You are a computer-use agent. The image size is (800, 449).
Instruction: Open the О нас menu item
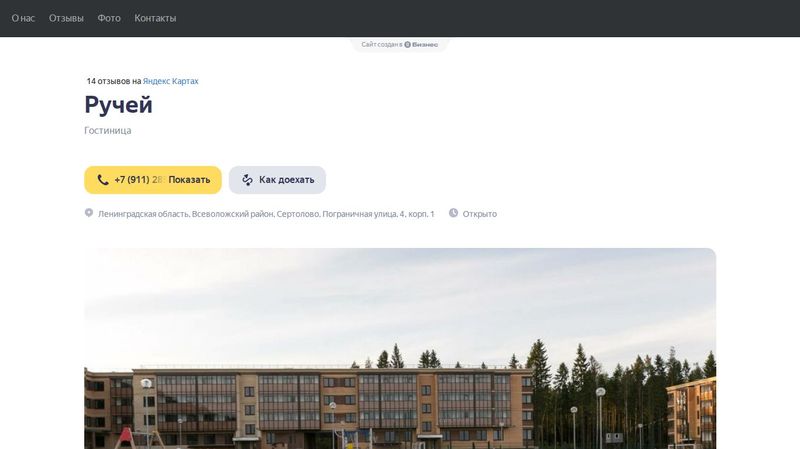pyautogui.click(x=23, y=18)
